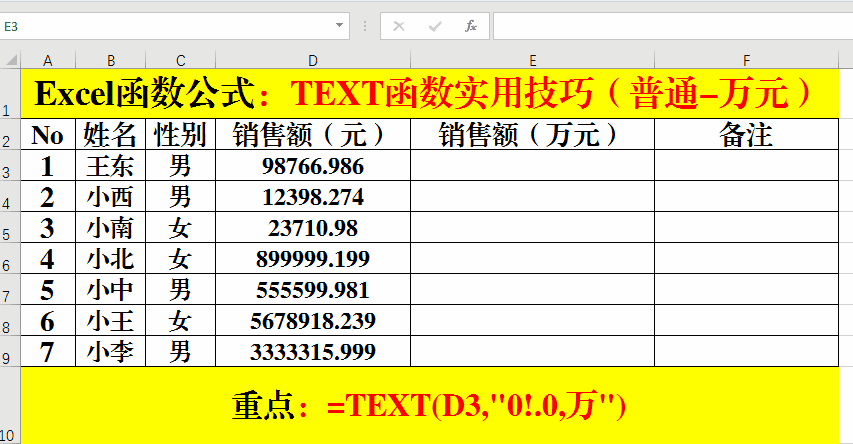Click the formula note '=TEXT(D3,"0!.0,万")'
853x444 pixels.
click(477, 406)
